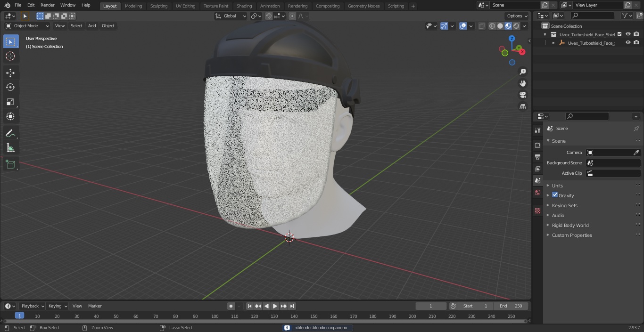Switch to solid shading
This screenshot has height=332, width=644.
pos(500,26)
